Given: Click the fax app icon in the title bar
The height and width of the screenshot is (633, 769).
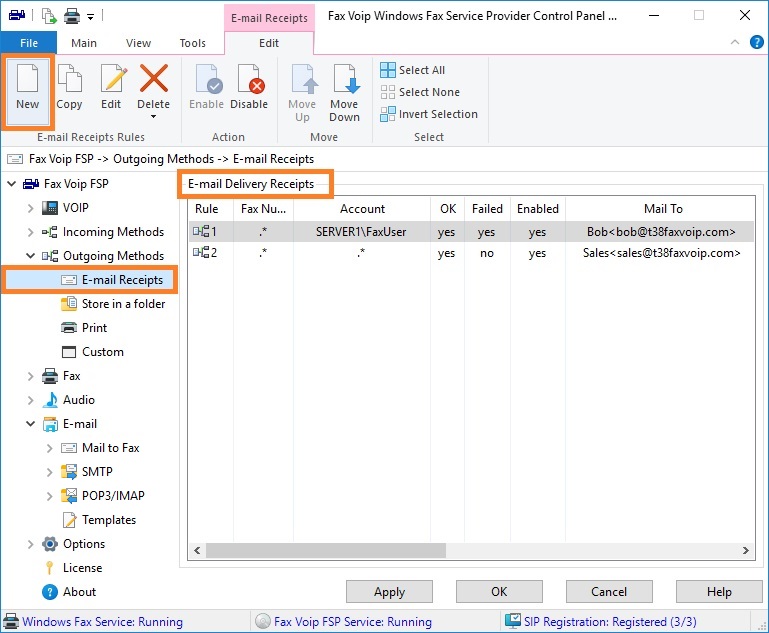Looking at the screenshot, I should click(x=17, y=15).
